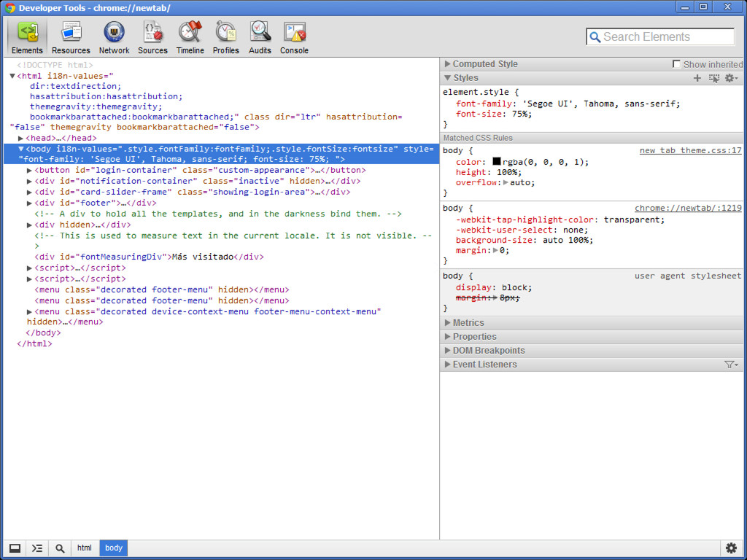Open the Profiles panel
Screen dimensions: 747x560
pos(226,38)
